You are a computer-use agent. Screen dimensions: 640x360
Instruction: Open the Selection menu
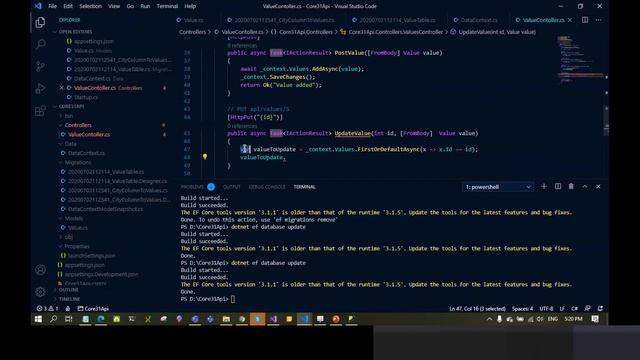coord(90,6)
